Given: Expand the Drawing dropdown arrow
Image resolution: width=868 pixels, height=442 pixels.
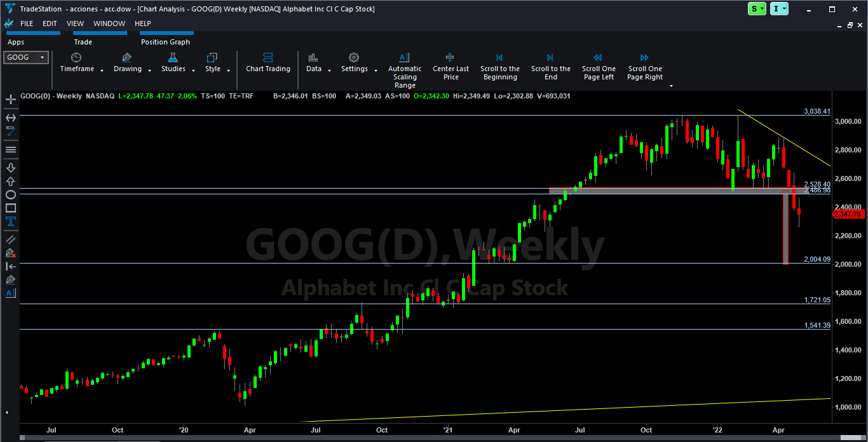Looking at the screenshot, I should coord(149,70).
